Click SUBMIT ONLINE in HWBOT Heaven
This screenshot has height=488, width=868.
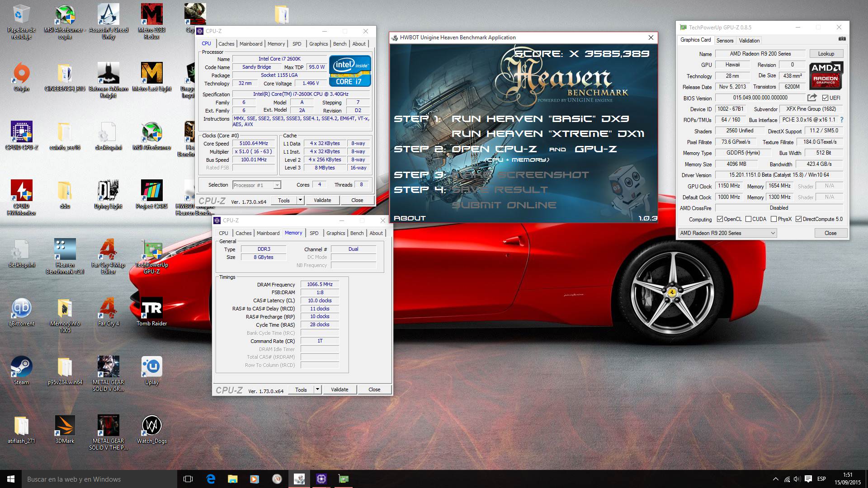504,205
